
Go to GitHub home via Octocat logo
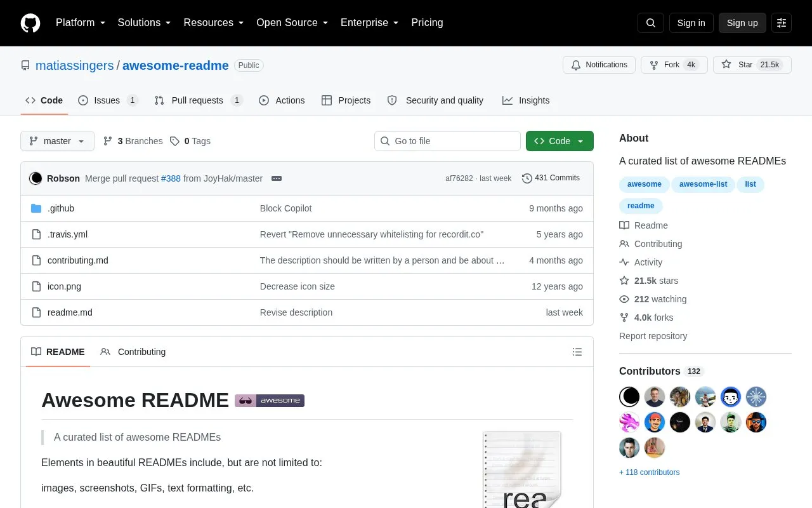coord(30,23)
